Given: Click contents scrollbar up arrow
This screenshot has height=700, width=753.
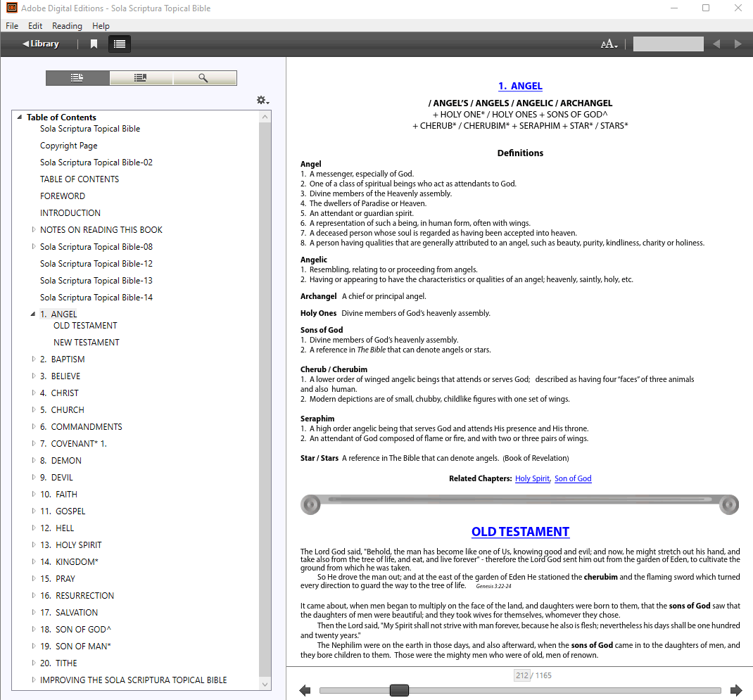Looking at the screenshot, I should (x=265, y=117).
